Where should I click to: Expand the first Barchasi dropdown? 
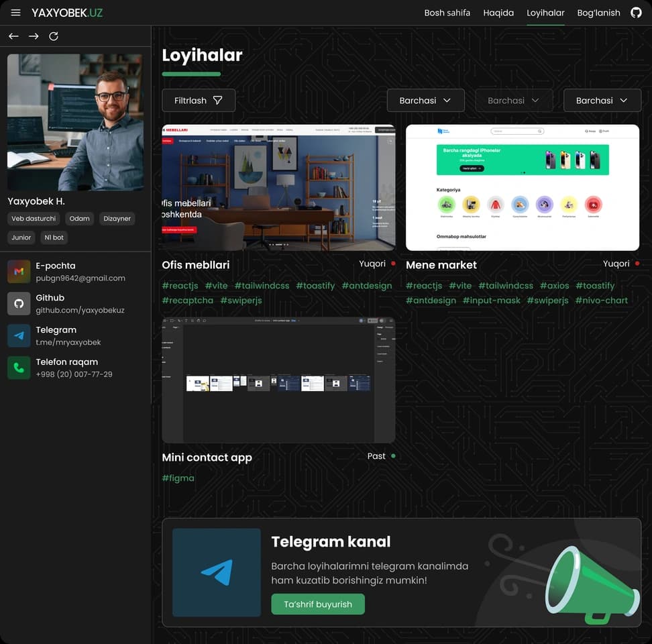pyautogui.click(x=425, y=100)
